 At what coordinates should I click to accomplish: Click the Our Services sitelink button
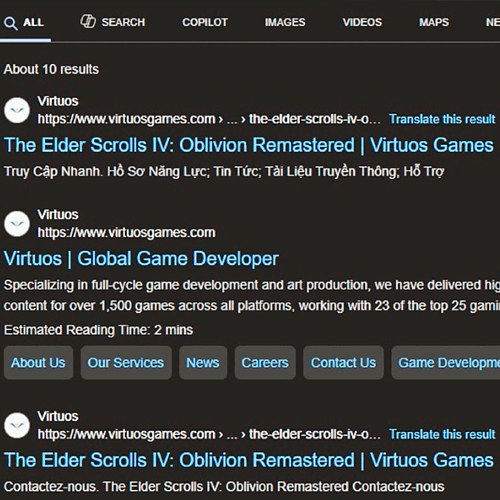(126, 363)
